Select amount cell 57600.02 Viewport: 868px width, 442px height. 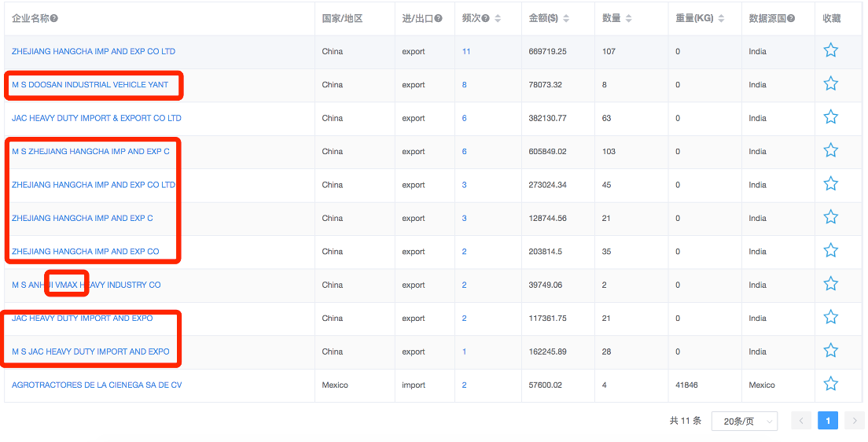[546, 385]
